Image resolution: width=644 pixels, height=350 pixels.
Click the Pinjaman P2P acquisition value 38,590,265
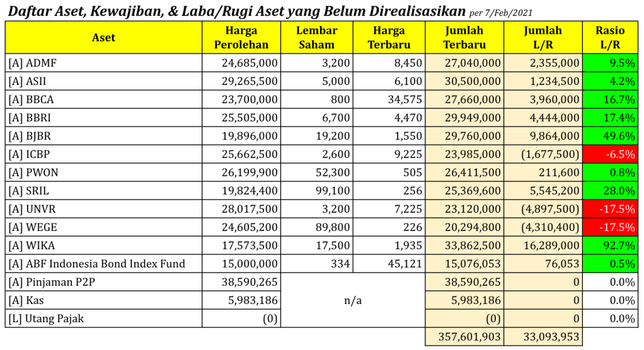241,282
